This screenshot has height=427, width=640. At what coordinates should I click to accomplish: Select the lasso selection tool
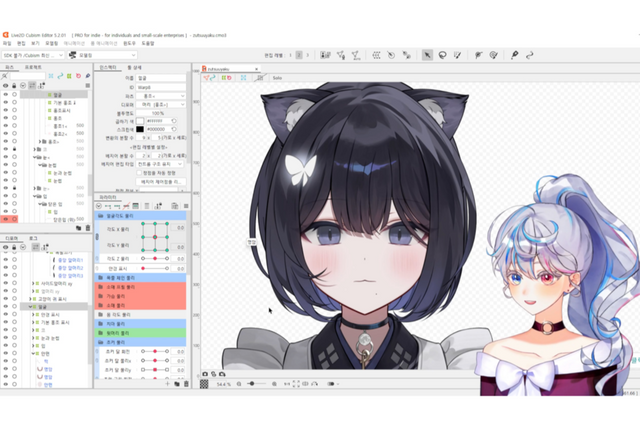443,55
